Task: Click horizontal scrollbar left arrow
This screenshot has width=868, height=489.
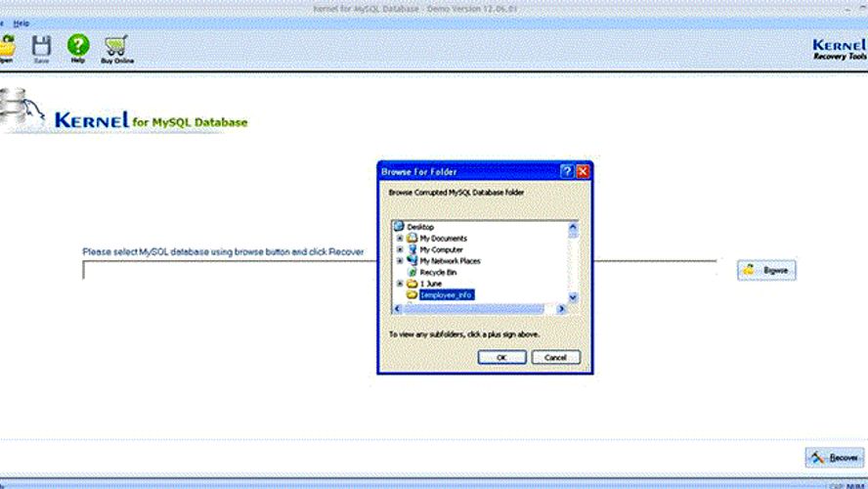Action: click(x=397, y=309)
